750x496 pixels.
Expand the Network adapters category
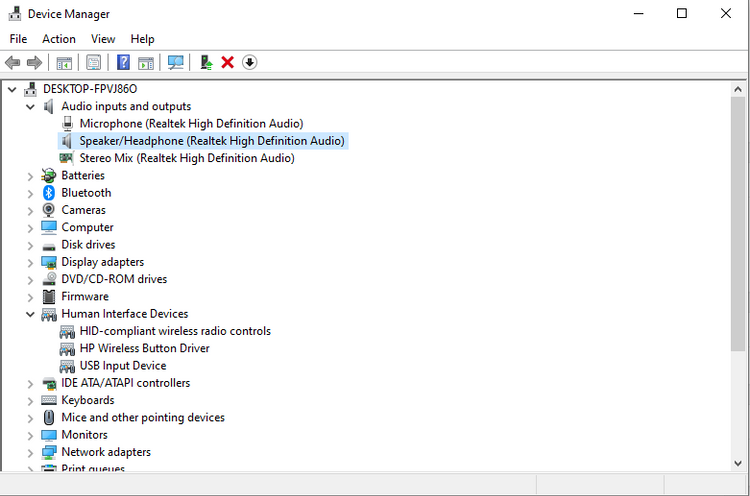click(30, 452)
